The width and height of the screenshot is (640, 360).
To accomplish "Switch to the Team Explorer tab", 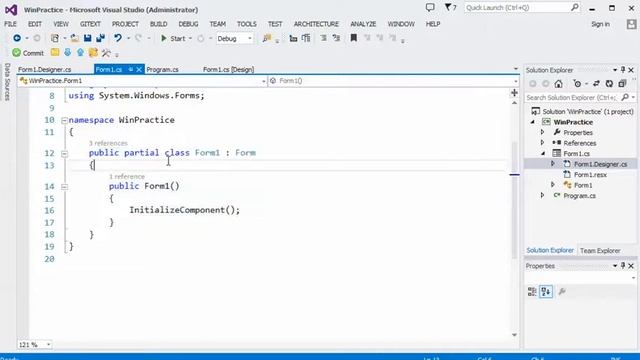I will click(x=600, y=251).
